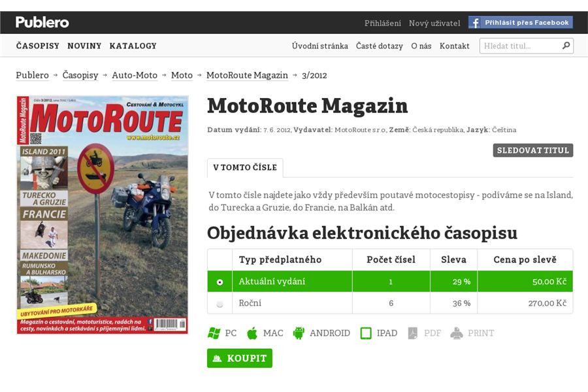This screenshot has width=588, height=392.
Task: Open the ČASOPISY menu
Action: 37,46
